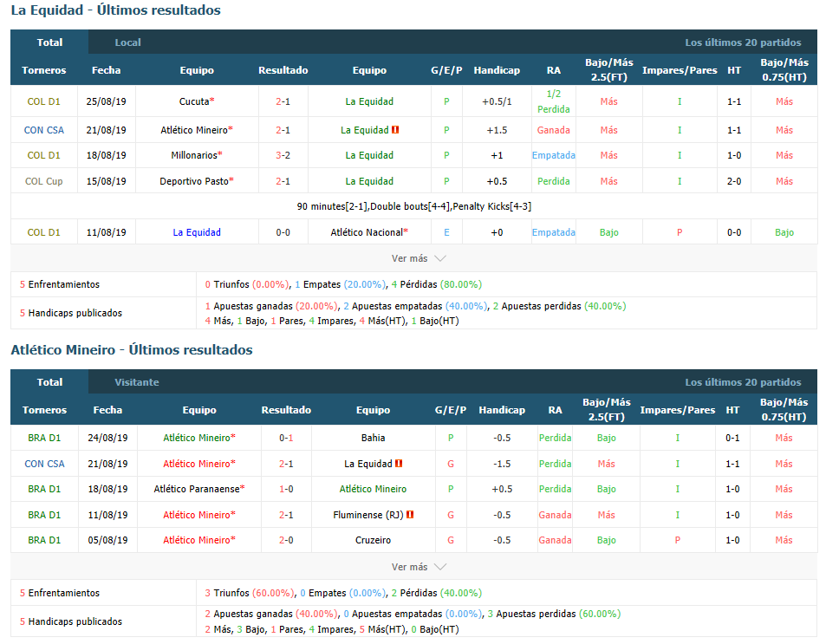
Task: Click red card icon next to La Equidad in Atlético Mineiro table
Action: [x=399, y=463]
